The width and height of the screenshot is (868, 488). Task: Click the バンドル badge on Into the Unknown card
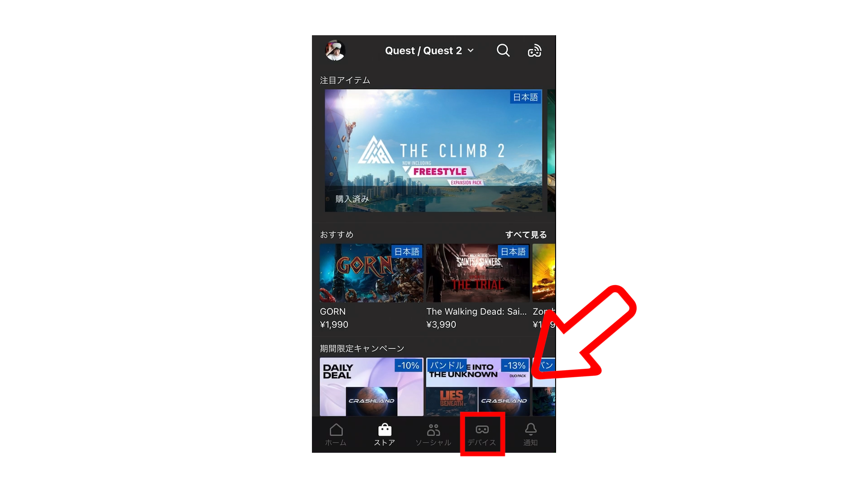[447, 365]
